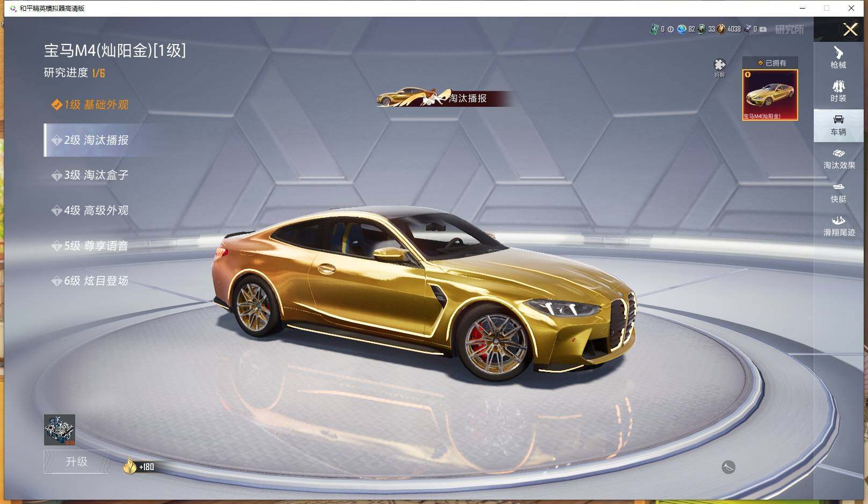
Task: Click the blue globe currency icon
Action: pos(682,29)
